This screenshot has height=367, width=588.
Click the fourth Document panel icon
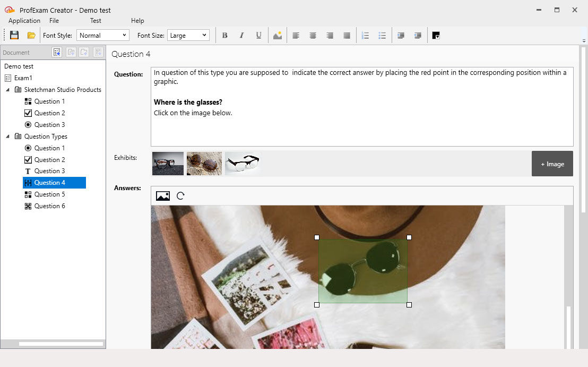[x=98, y=52]
